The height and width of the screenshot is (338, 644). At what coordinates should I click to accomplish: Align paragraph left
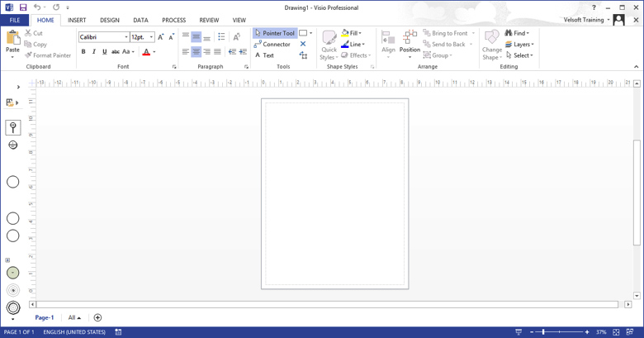pyautogui.click(x=186, y=51)
